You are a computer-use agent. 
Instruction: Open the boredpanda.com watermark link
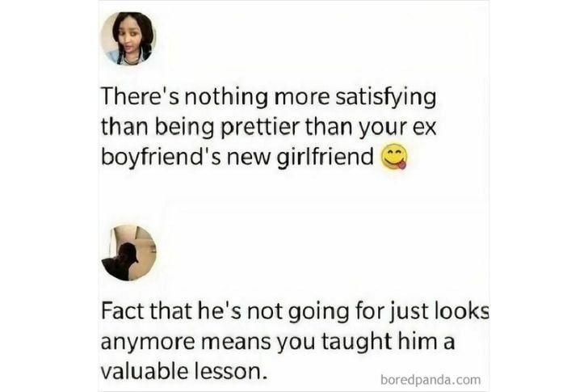[x=430, y=379]
